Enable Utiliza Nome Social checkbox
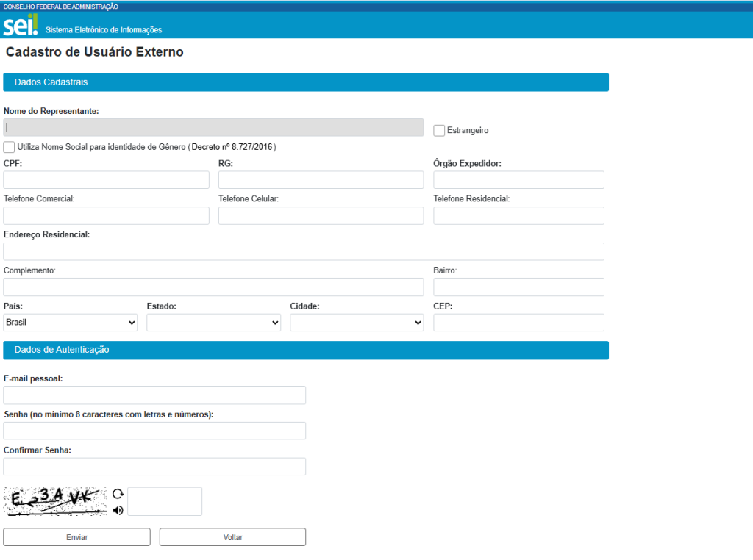This screenshot has height=560, width=753. (9, 147)
